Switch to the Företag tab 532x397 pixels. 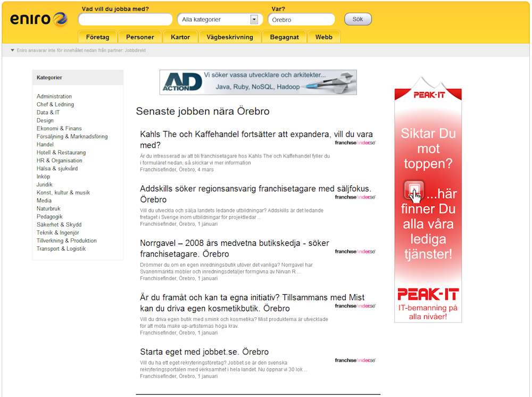tap(97, 37)
